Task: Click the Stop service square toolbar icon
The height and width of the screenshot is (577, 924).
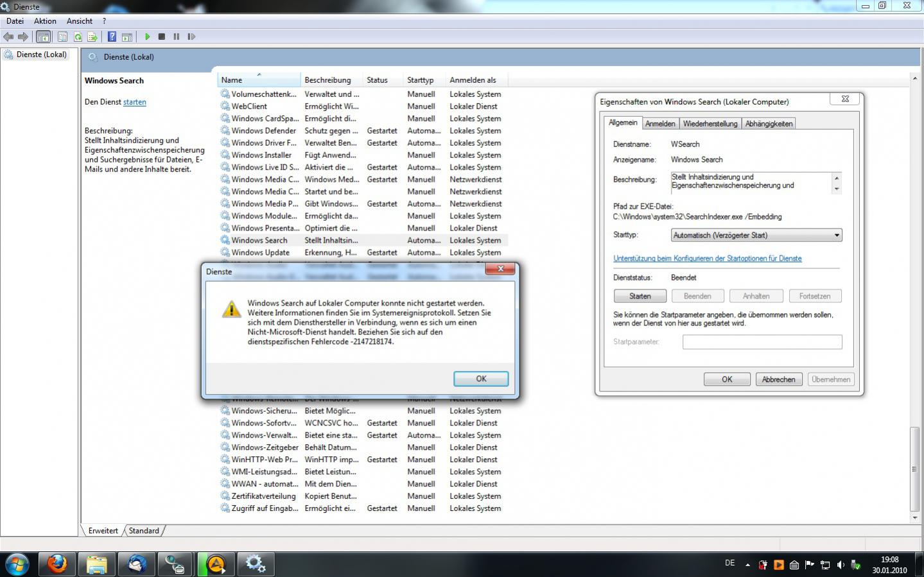Action: 162,37
